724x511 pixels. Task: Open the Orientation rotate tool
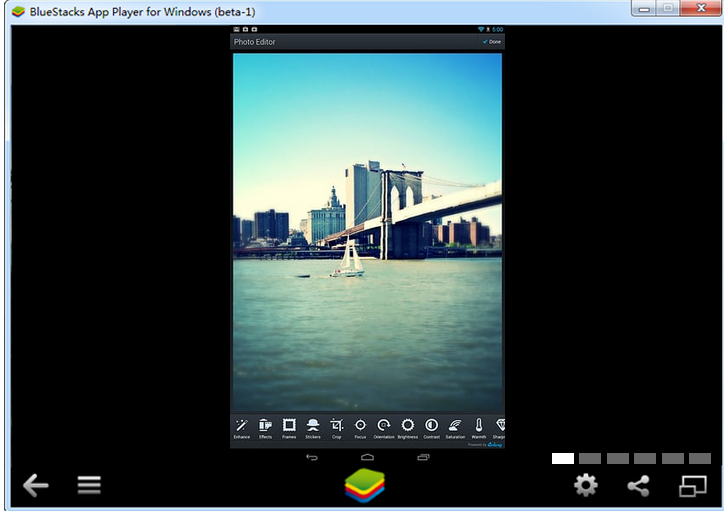384,426
